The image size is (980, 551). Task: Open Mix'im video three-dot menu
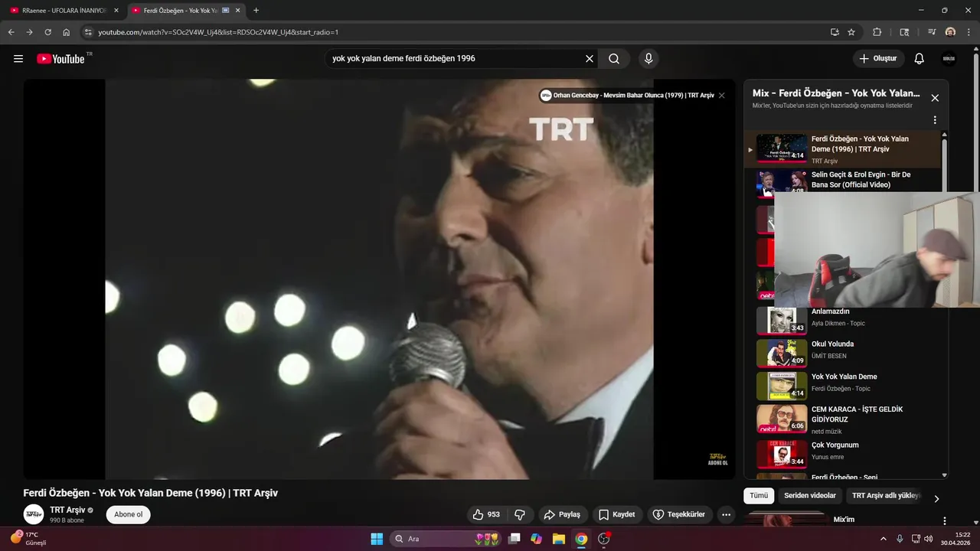coord(945,520)
